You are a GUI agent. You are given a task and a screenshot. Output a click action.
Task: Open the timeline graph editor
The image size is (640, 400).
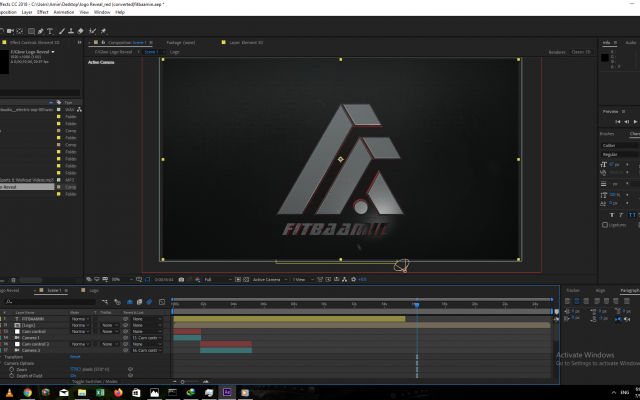(x=162, y=302)
